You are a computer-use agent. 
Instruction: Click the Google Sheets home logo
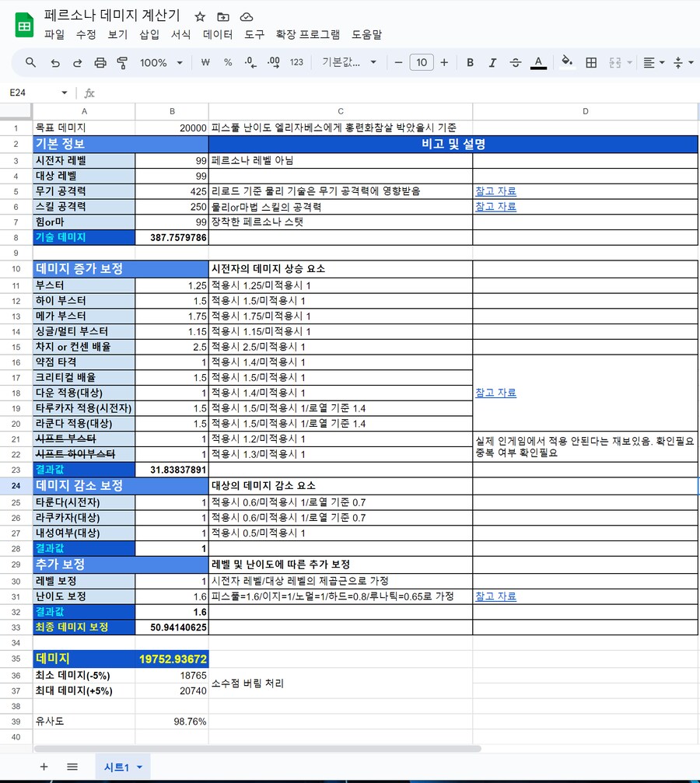click(x=24, y=26)
